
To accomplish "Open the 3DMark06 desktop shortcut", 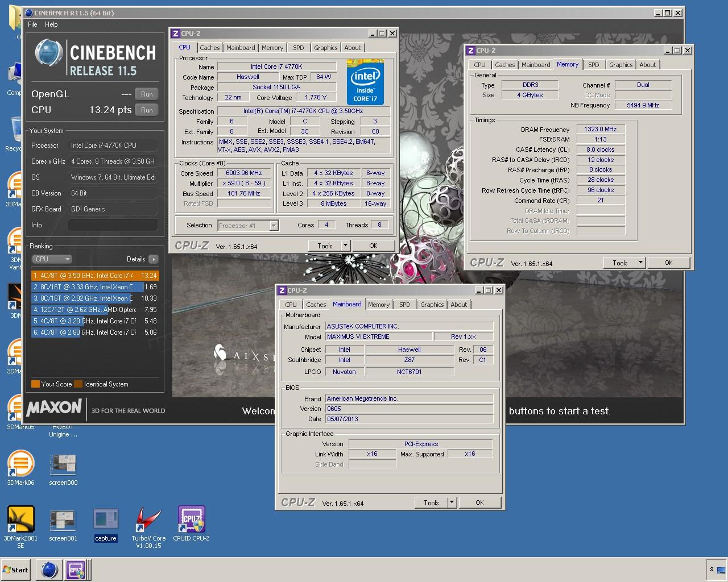I will click(x=20, y=468).
